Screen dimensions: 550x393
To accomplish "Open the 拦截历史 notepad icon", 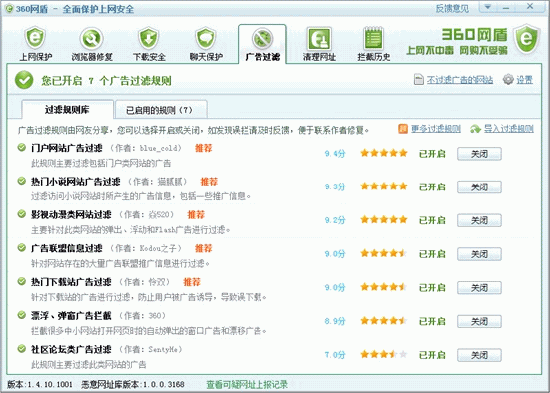I will (x=373, y=39).
